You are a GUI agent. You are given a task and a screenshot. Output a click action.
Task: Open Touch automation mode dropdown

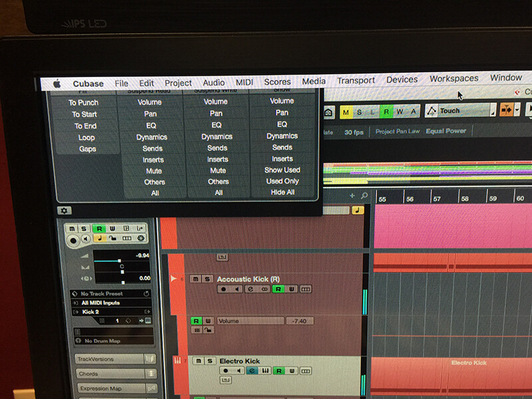click(x=460, y=110)
